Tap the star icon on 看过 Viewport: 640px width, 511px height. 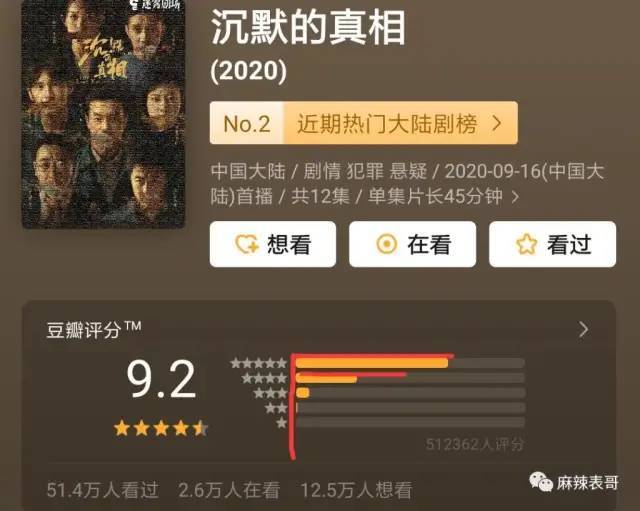527,244
